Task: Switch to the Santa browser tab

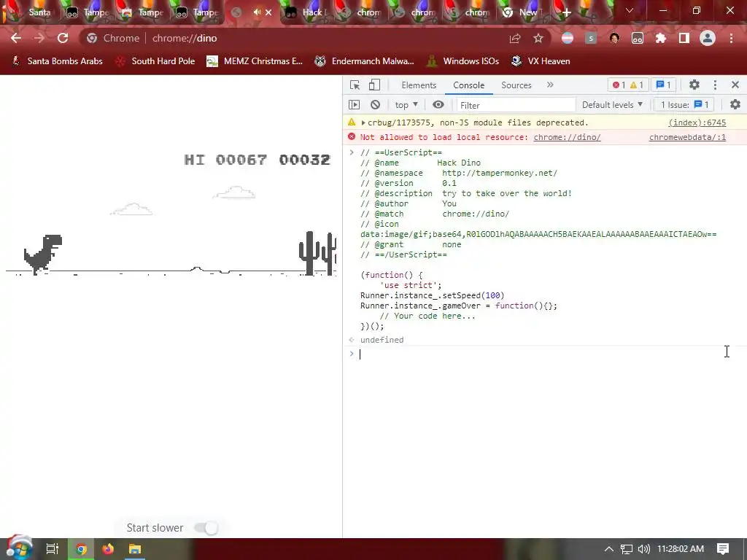Action: click(32, 12)
